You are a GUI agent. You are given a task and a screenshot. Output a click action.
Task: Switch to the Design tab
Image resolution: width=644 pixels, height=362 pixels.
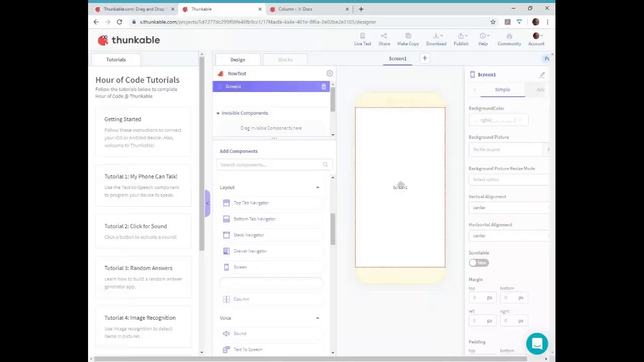click(237, 59)
